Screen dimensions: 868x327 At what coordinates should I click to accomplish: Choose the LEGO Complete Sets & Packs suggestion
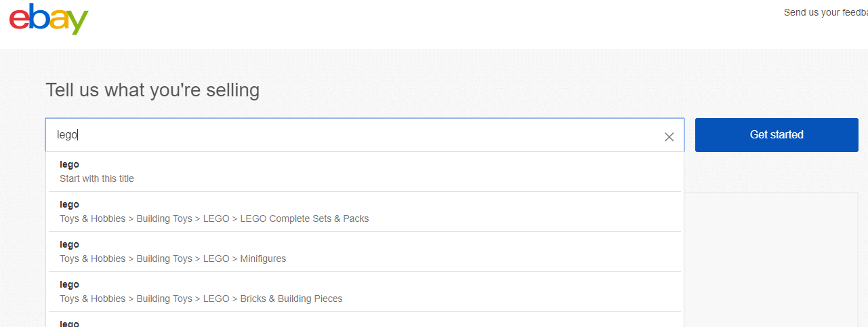coord(365,212)
